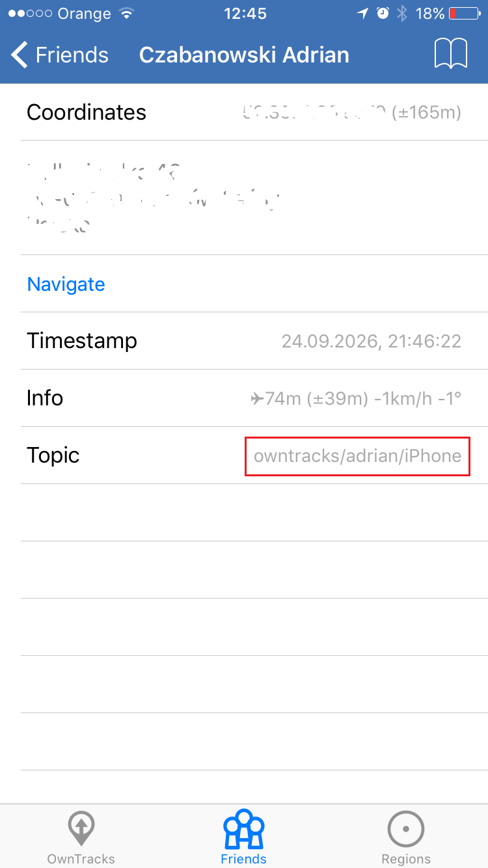Tap the location arrow status icon
488x868 pixels.
tap(362, 14)
